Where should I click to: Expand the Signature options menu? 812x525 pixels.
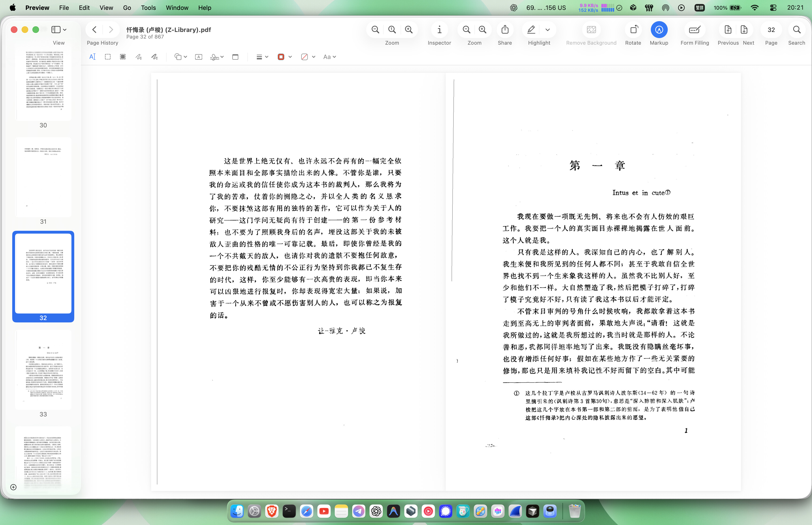tap(222, 57)
